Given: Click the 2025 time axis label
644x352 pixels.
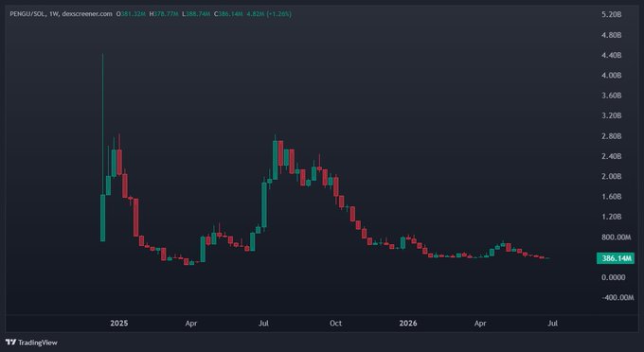Looking at the screenshot, I should [119, 324].
